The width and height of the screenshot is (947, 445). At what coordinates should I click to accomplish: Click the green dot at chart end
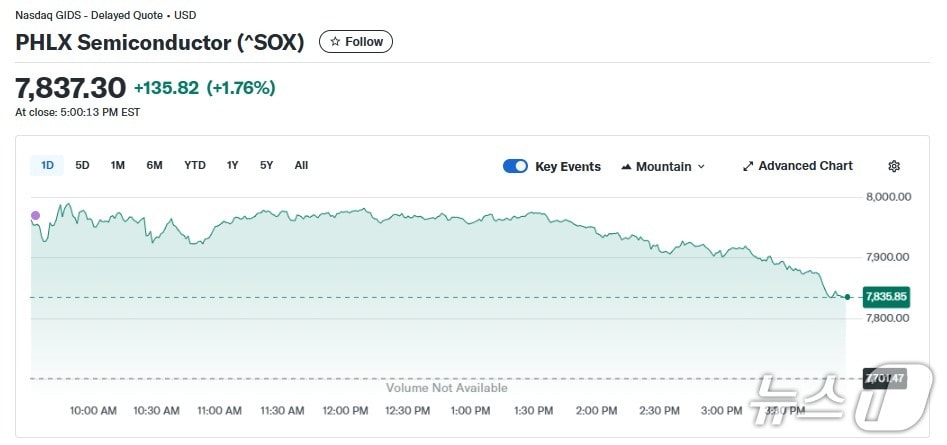[x=847, y=297]
